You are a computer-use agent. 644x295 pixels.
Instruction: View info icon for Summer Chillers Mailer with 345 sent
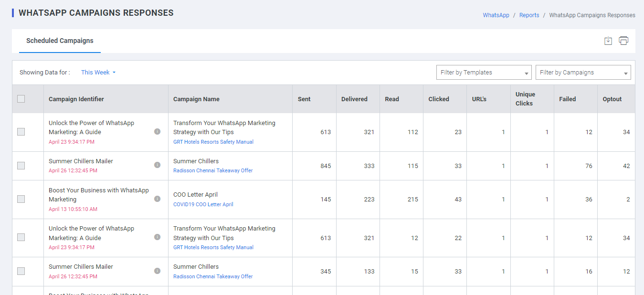[x=158, y=271]
